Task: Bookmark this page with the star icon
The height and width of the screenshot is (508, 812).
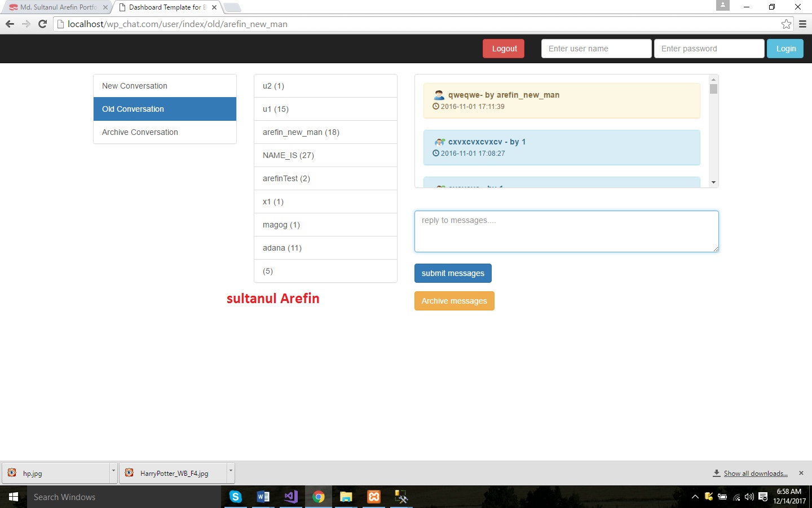Action: coord(786,24)
